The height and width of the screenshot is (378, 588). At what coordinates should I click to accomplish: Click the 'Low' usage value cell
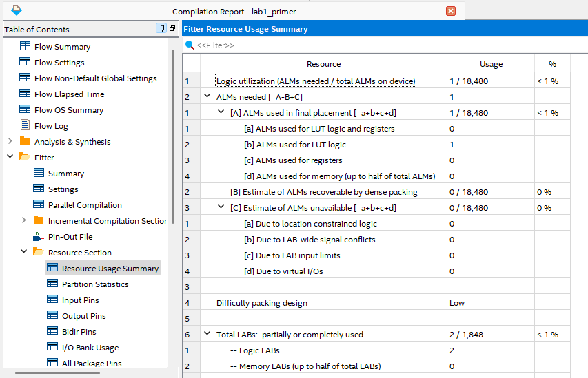(x=491, y=303)
